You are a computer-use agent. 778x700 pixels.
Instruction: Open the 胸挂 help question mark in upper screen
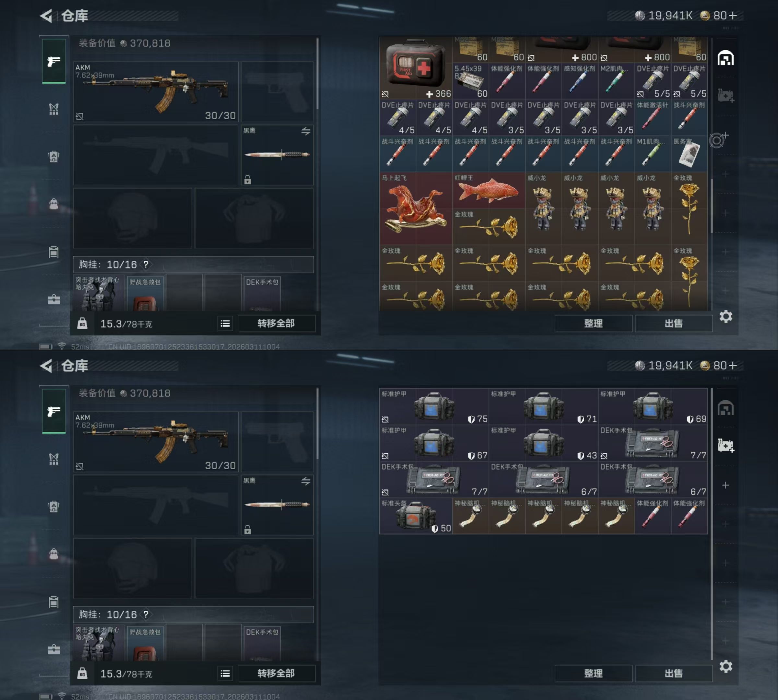click(x=146, y=265)
